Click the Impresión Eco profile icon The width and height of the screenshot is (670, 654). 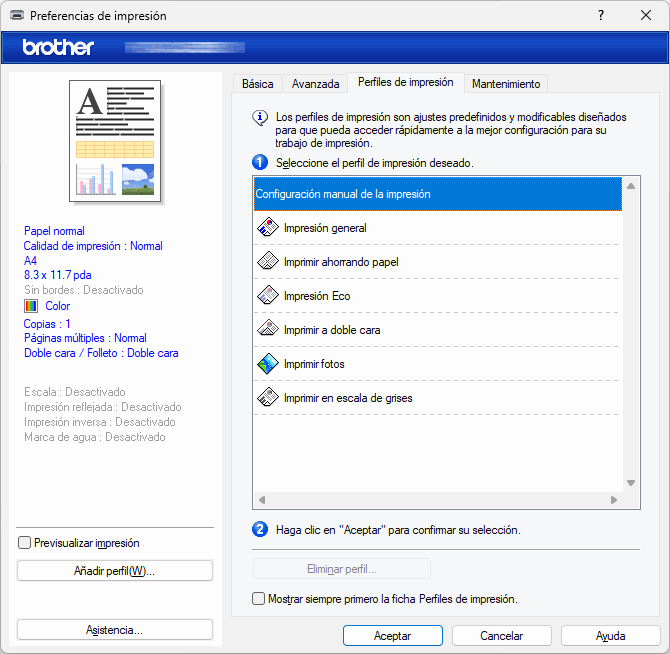(267, 296)
